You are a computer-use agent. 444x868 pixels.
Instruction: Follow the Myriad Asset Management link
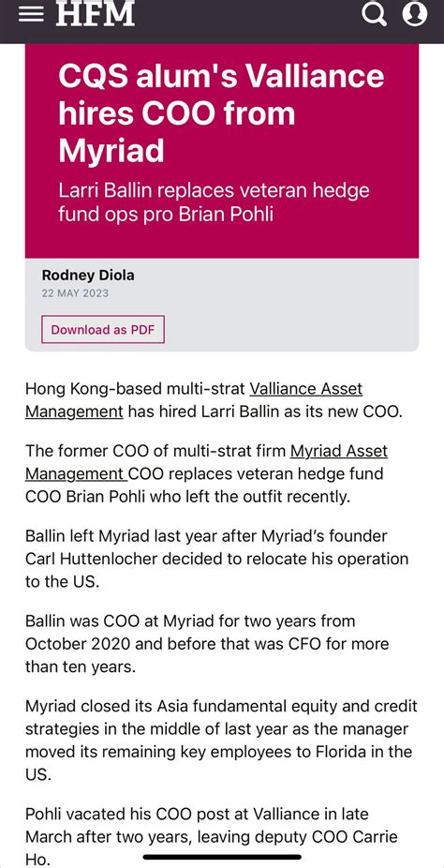pos(206,462)
